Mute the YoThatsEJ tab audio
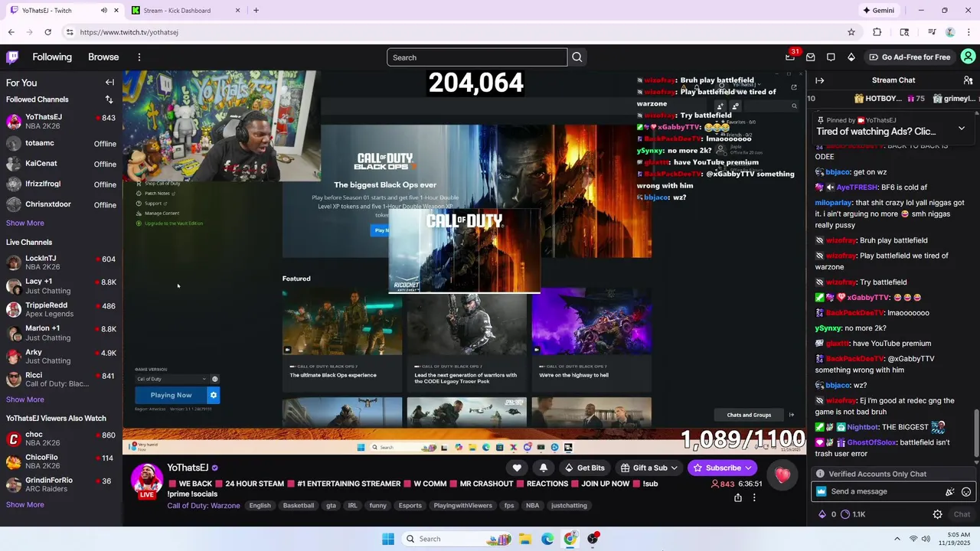980x551 pixels. tap(103, 11)
